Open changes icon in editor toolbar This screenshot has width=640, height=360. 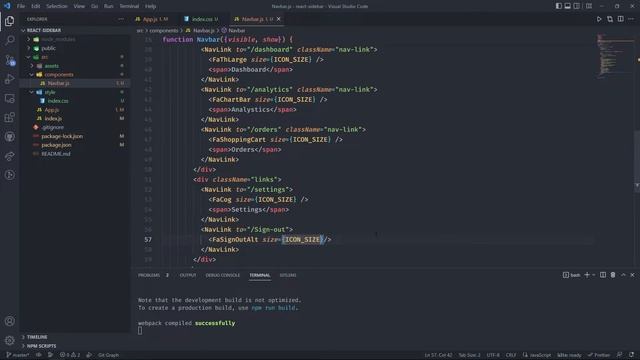[610, 19]
